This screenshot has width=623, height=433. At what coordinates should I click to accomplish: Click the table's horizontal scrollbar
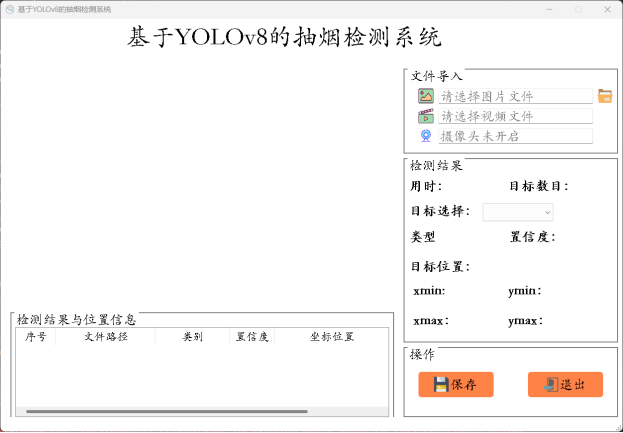[x=167, y=412]
